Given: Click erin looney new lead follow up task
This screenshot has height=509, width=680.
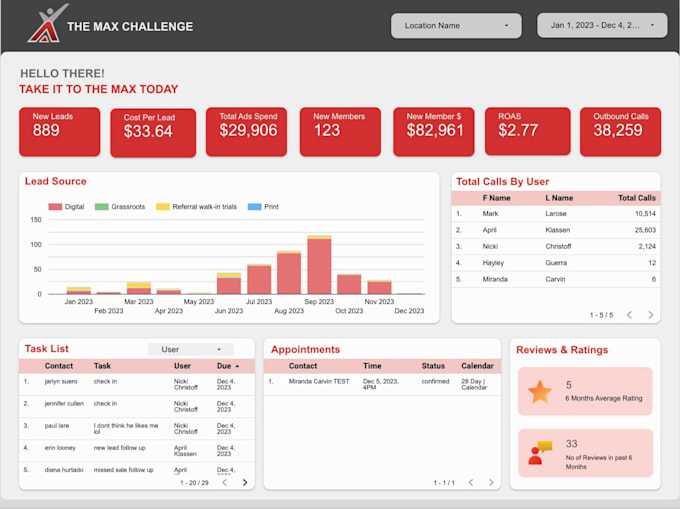Looking at the screenshot, I should (119, 448).
